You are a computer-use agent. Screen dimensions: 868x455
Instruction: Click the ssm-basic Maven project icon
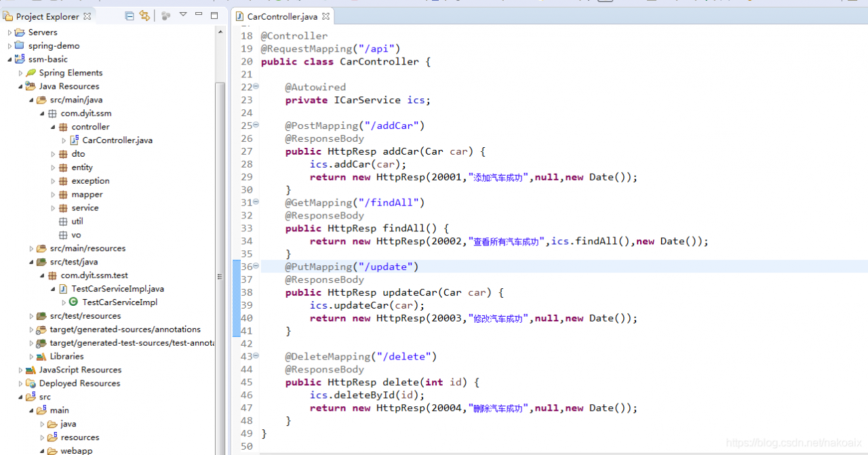[x=20, y=59]
